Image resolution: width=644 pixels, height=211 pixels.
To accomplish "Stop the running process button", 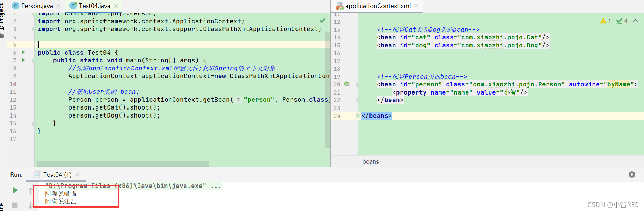I will (x=15, y=205).
